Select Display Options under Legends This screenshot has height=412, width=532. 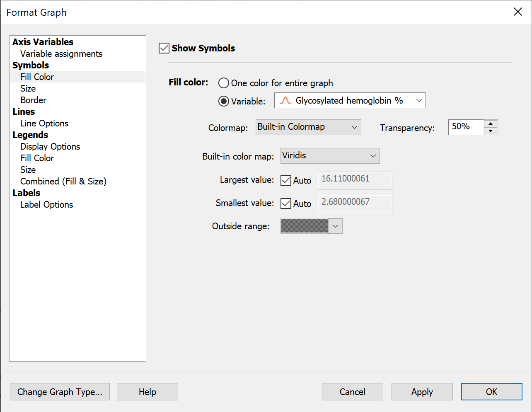click(x=50, y=146)
